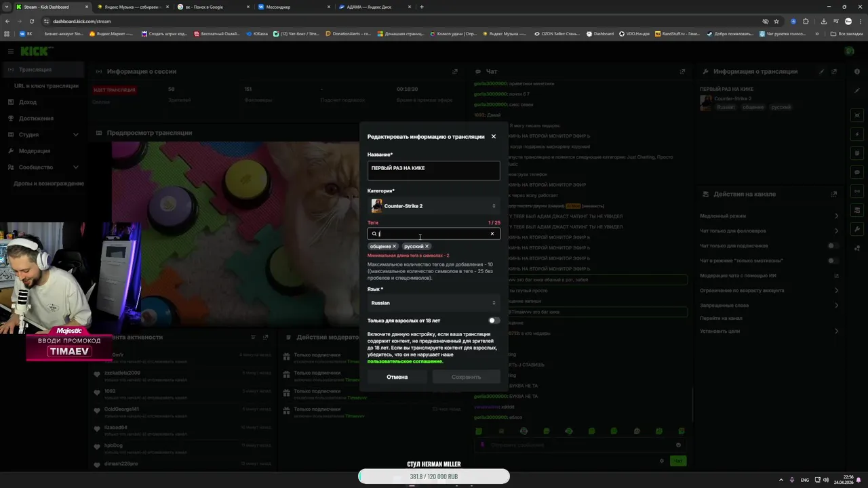
Task: Filter the activity feed via its filter icon
Action: (x=253, y=337)
